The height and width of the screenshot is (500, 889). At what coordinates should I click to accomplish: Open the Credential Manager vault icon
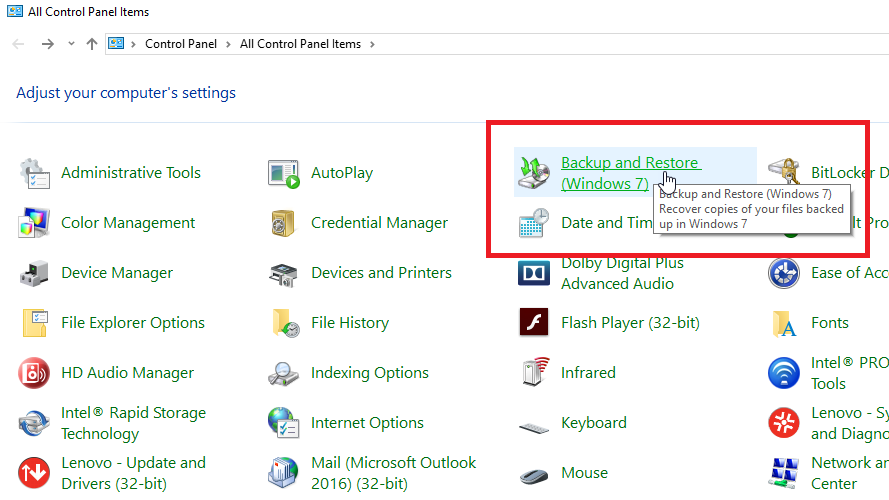(284, 223)
